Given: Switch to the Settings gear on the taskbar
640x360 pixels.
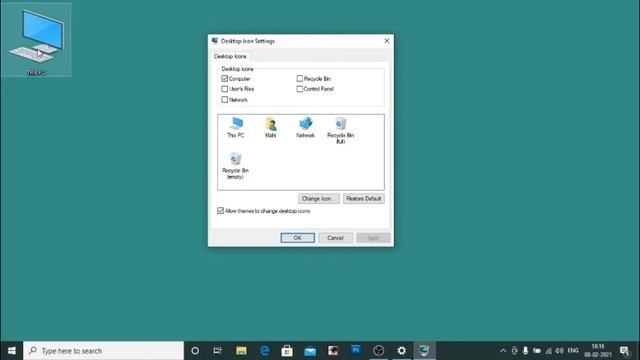Looking at the screenshot, I should click(x=402, y=351).
